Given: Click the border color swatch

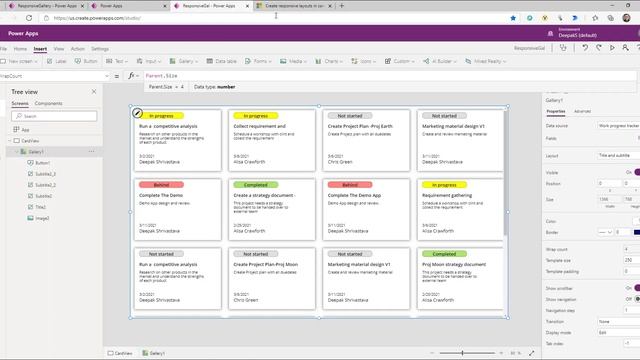Looking at the screenshot, I should pos(637,232).
